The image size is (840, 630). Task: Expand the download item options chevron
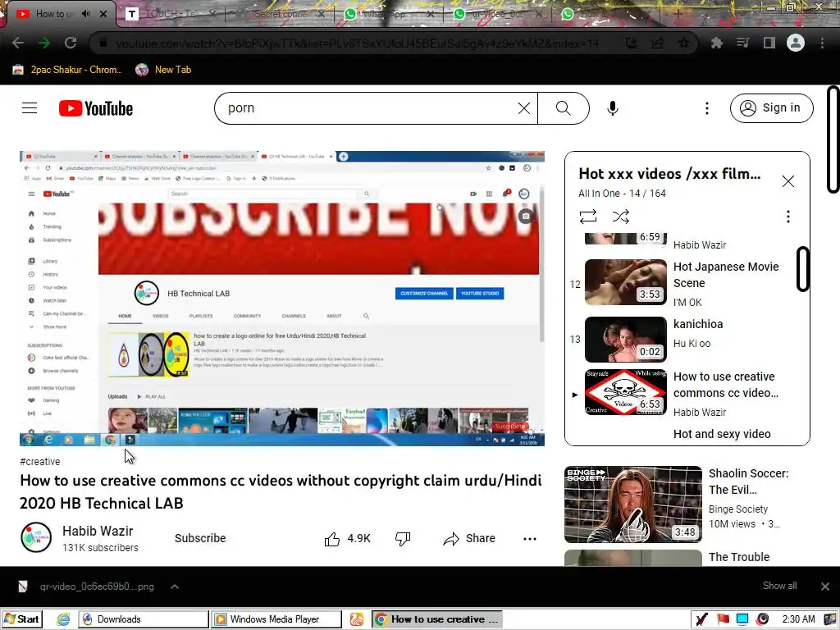click(175, 587)
